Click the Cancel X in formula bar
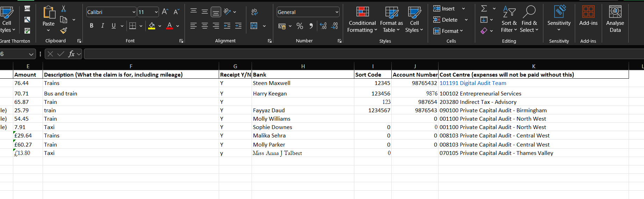This screenshot has width=644, height=199. (x=50, y=54)
